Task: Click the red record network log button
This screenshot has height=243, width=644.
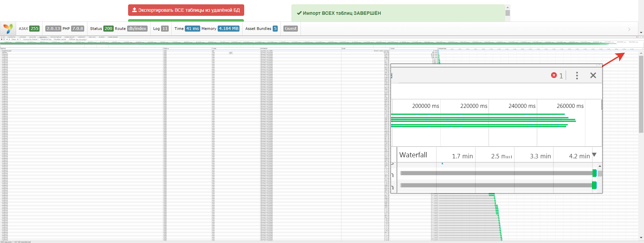Action: click(x=2, y=39)
